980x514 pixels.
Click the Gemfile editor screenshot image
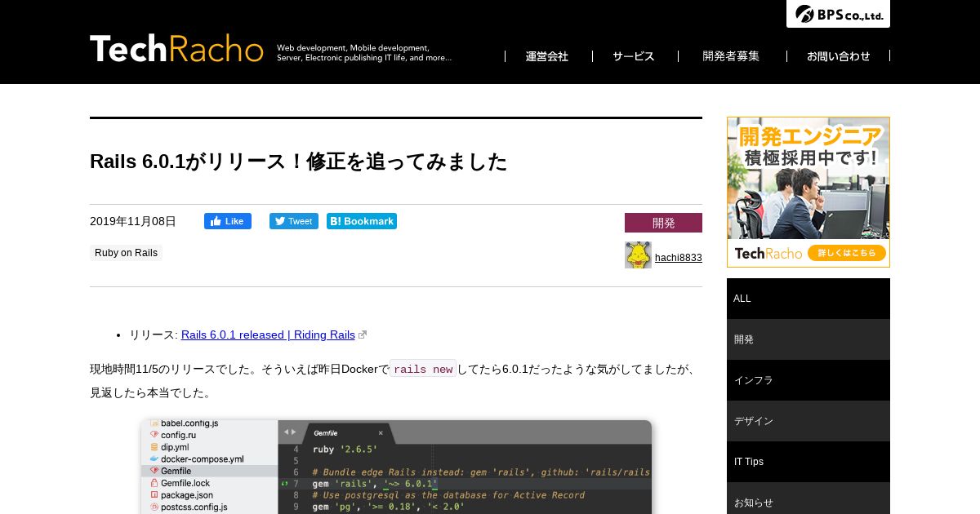[x=396, y=467]
